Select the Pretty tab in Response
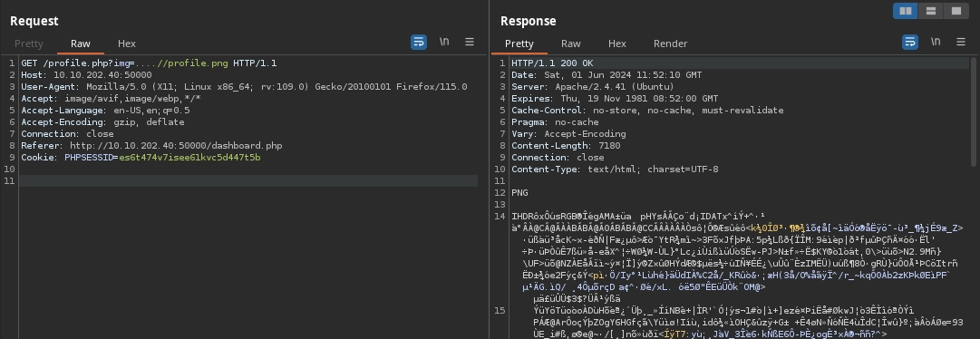Screen dimensions: 980x339 click(x=519, y=44)
